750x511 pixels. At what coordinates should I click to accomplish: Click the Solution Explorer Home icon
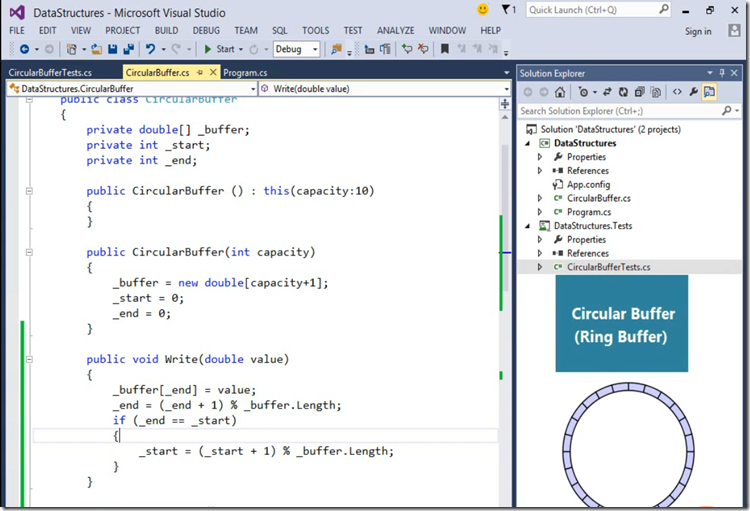560,92
